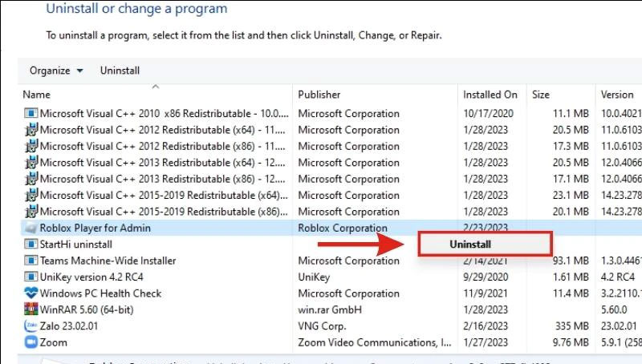This screenshot has width=642, height=364.
Task: Click the Teams Machine-Wide Installer icon
Action: coord(31,261)
